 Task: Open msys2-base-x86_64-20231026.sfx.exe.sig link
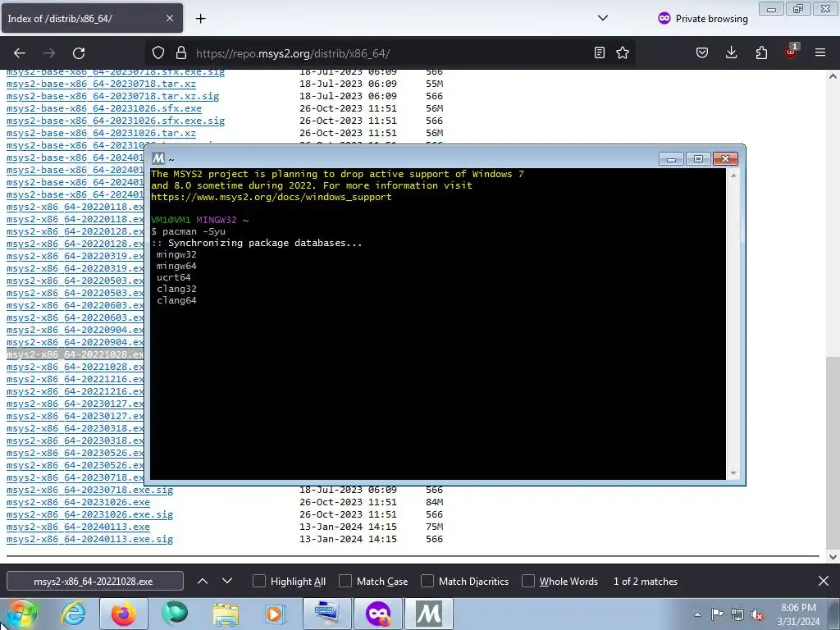pos(116,121)
